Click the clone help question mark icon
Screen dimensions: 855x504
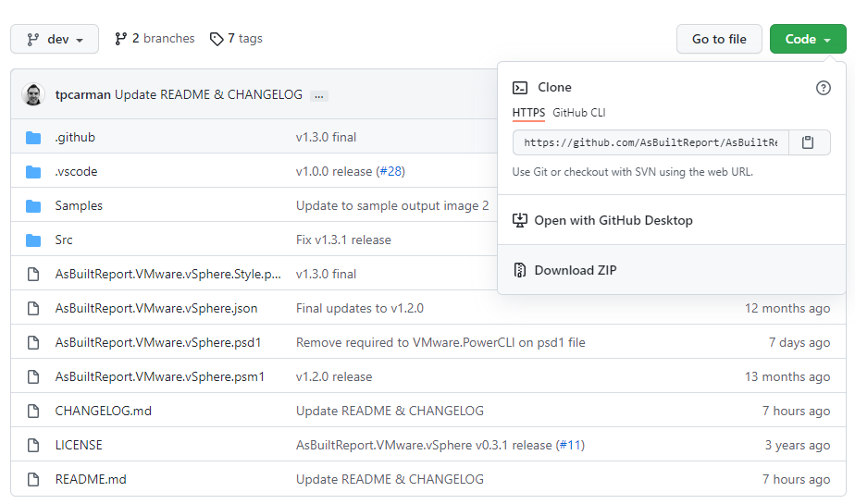[823, 88]
